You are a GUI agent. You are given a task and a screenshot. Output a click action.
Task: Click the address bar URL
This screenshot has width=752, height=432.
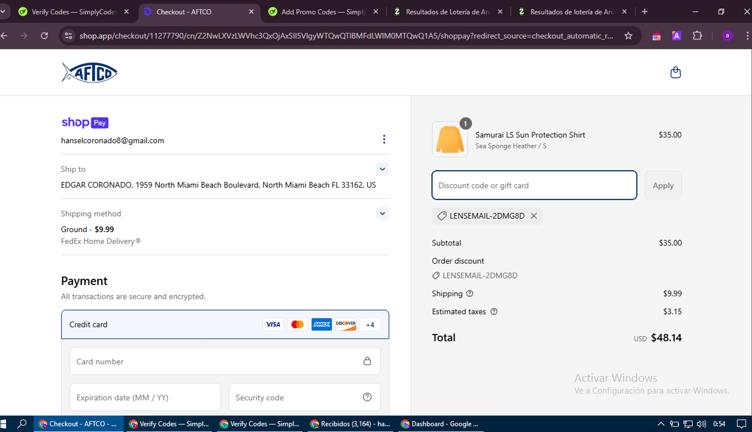pos(346,35)
